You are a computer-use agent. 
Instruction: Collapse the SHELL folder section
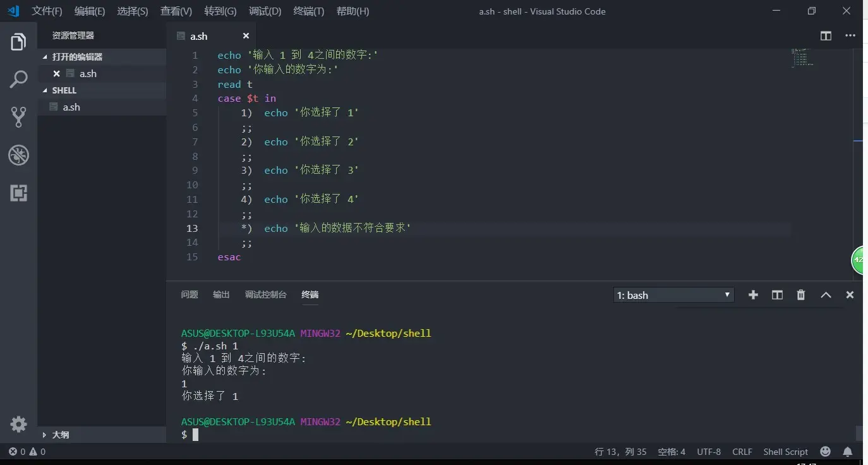click(102, 90)
